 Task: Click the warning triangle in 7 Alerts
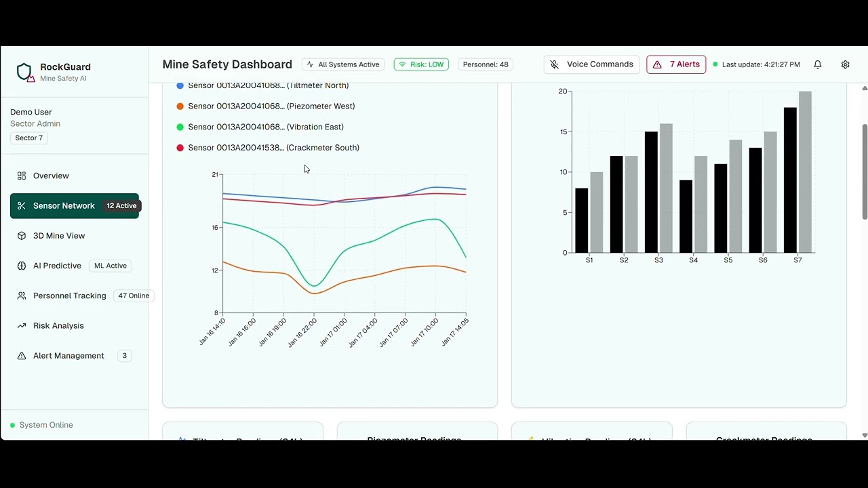[x=657, y=64]
